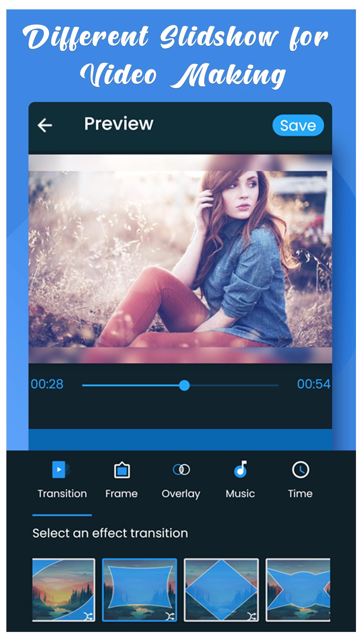Open the Music note icon
Screen dimensions: 362x644
[x=240, y=469]
